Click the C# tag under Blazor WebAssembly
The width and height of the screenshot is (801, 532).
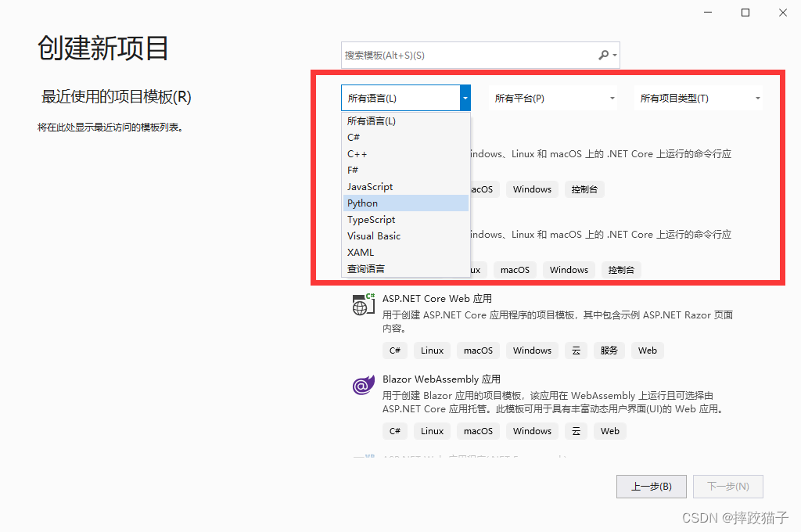395,431
